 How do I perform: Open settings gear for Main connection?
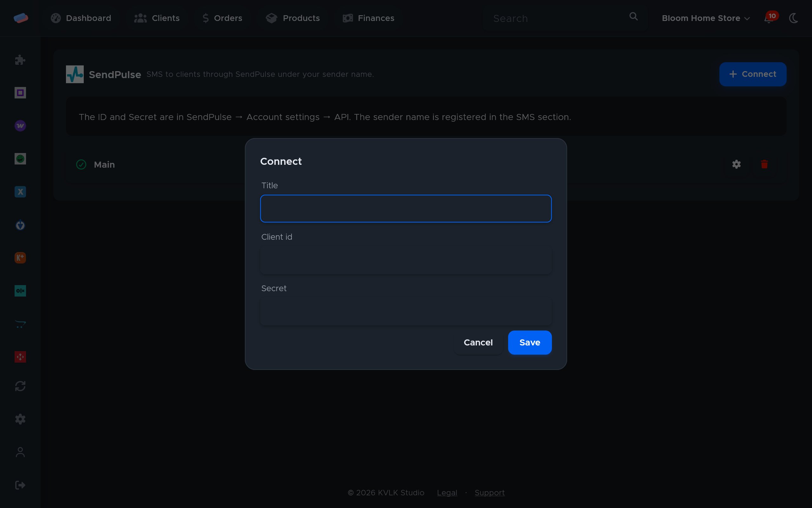coord(737,164)
